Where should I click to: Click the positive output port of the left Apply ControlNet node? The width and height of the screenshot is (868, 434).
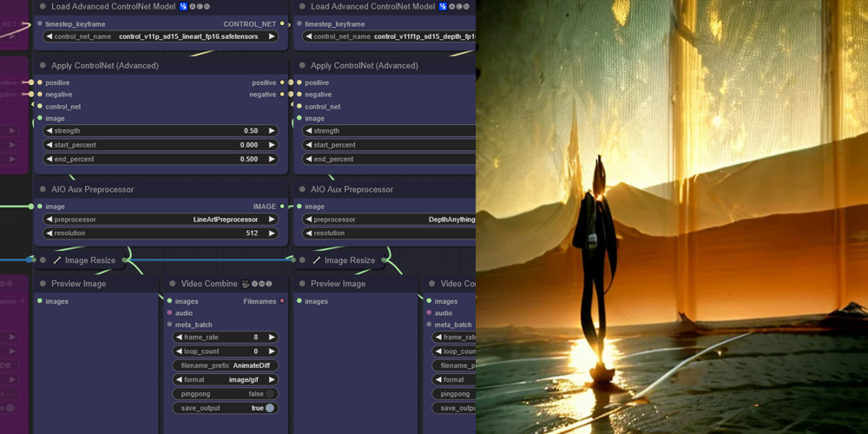click(x=282, y=82)
